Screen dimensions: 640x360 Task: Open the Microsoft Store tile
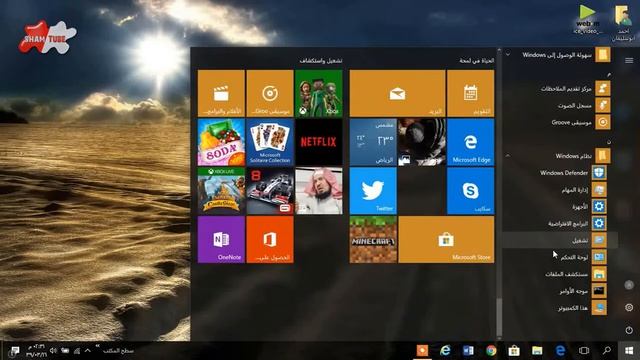pos(446,240)
